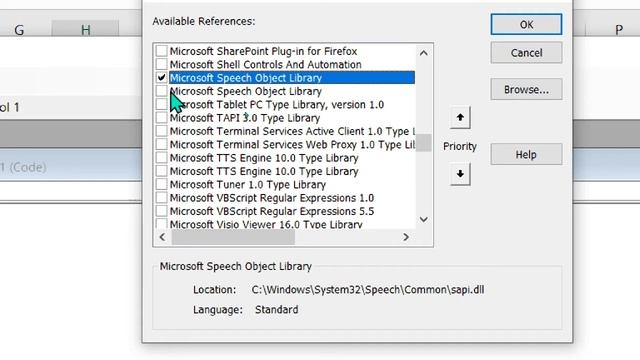Image resolution: width=640 pixels, height=360 pixels.
Task: Open Help for references dialog
Action: [526, 155]
